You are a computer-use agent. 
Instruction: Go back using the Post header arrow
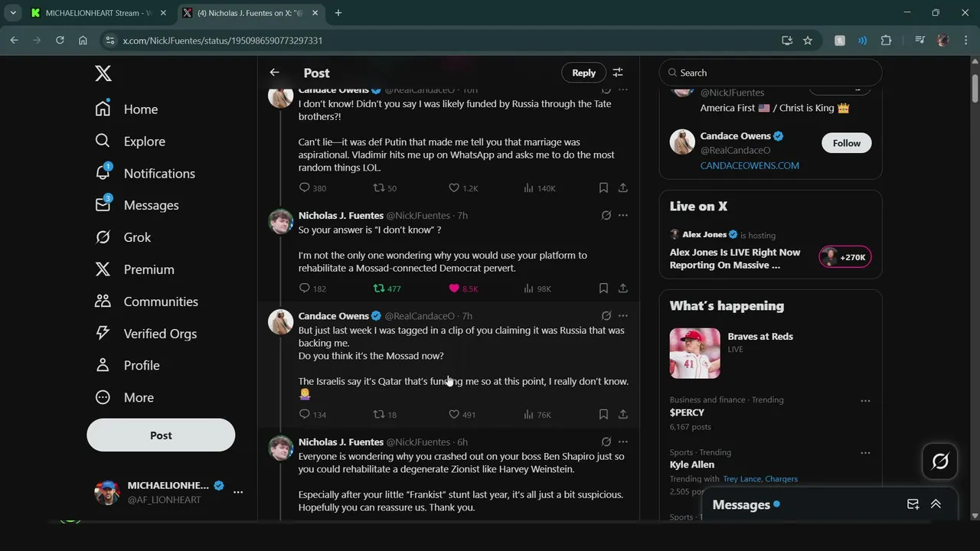pyautogui.click(x=275, y=73)
